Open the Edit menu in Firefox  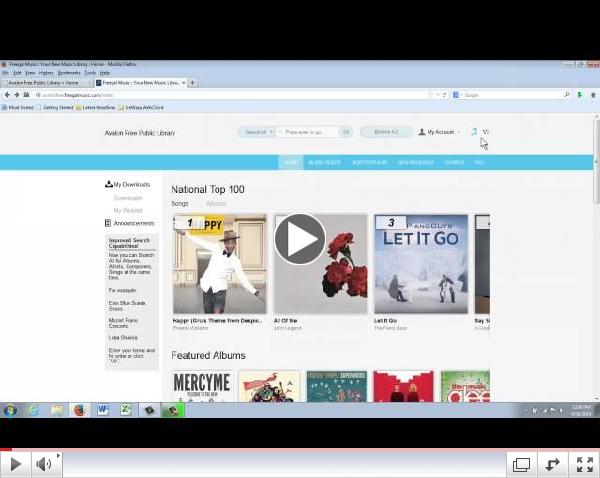click(17, 73)
